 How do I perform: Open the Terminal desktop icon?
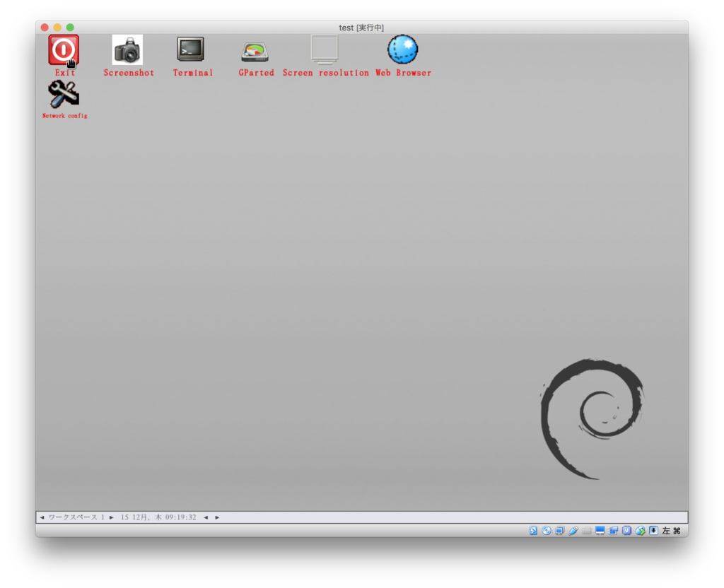(x=190, y=49)
